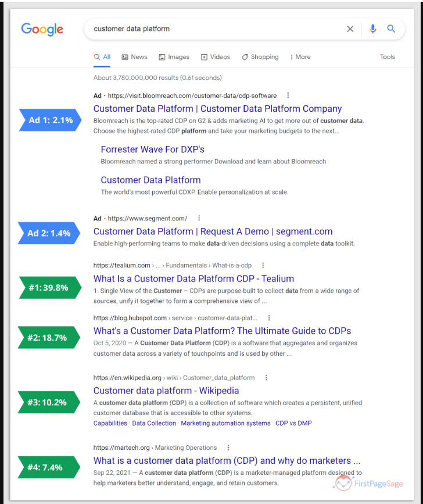Viewport: 423px width, 504px height.
Task: Open three-dot menu for martech.org result
Action: [228, 448]
